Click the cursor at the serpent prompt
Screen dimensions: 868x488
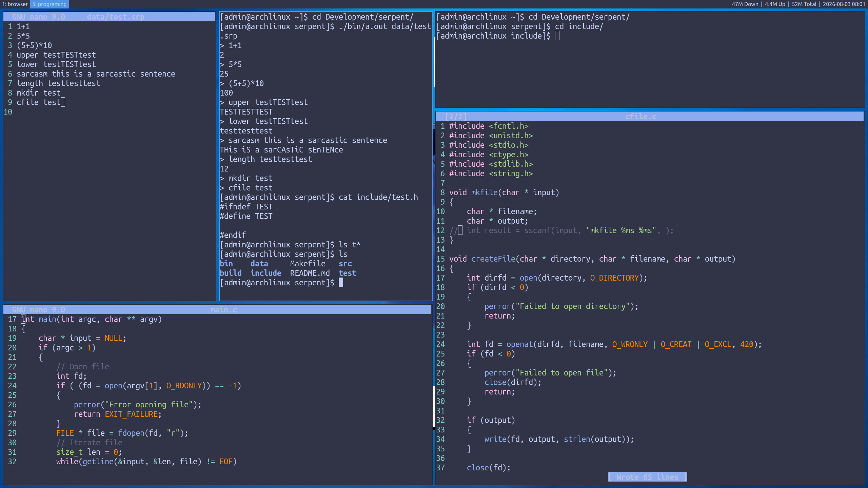pos(341,283)
